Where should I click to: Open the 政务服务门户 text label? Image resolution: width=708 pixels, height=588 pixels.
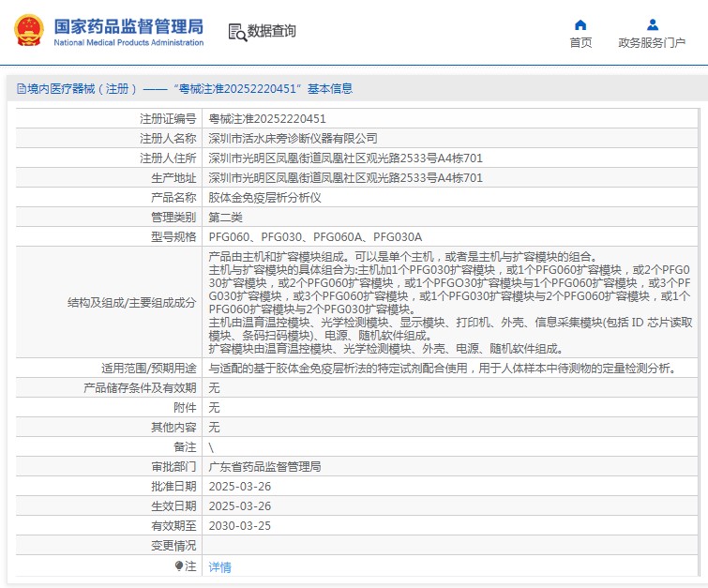click(652, 43)
